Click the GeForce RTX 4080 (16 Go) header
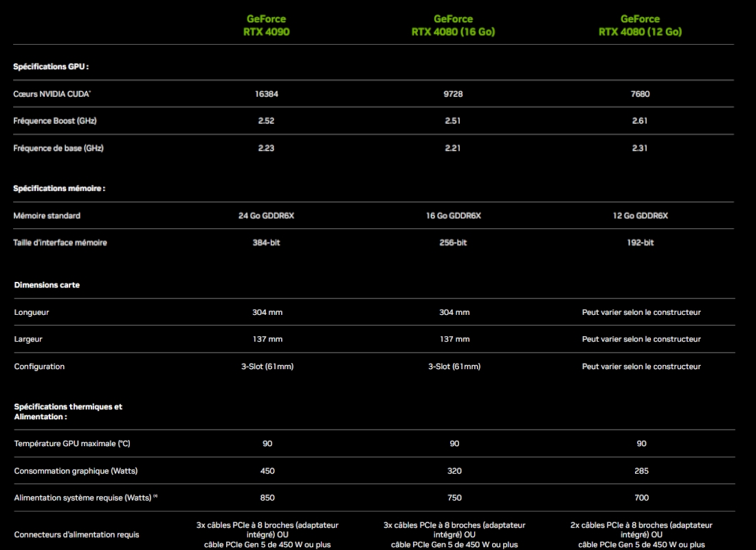The image size is (756, 550). 453,25
